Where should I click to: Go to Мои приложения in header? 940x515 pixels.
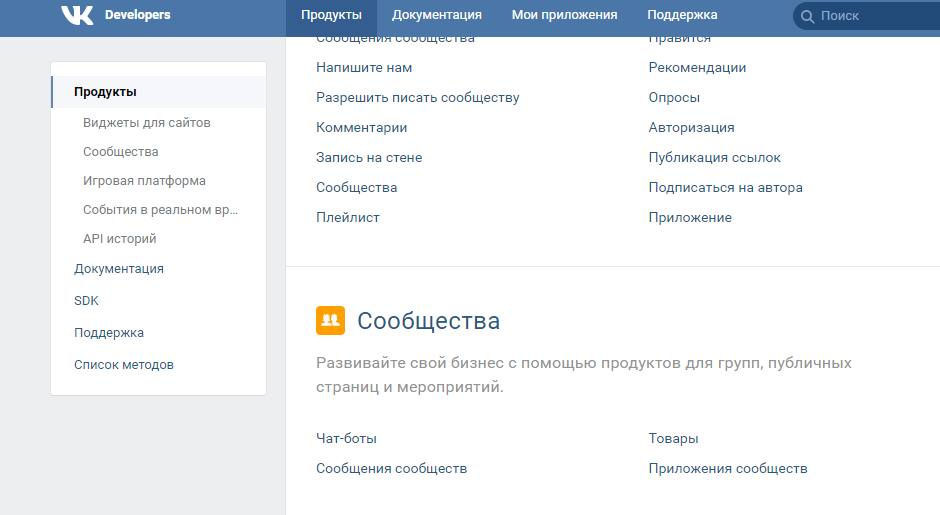point(564,15)
